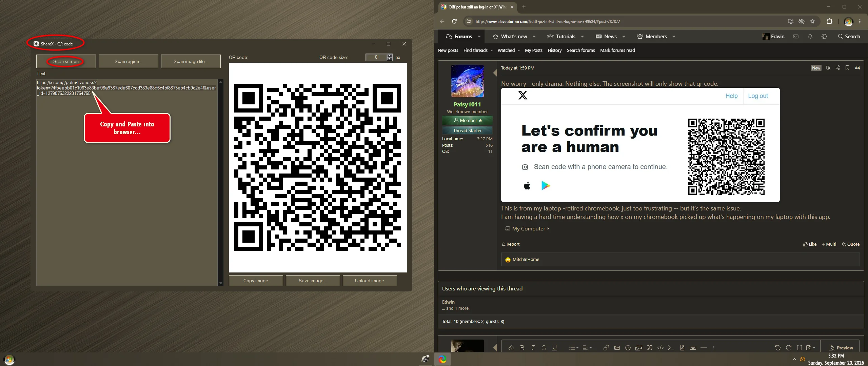Click the QR text box
The width and height of the screenshot is (868, 366).
(x=127, y=182)
